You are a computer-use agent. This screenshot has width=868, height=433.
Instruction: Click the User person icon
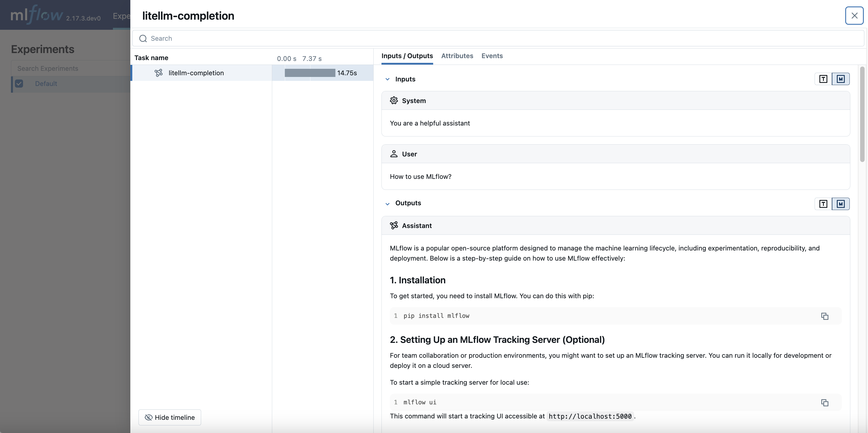[394, 154]
